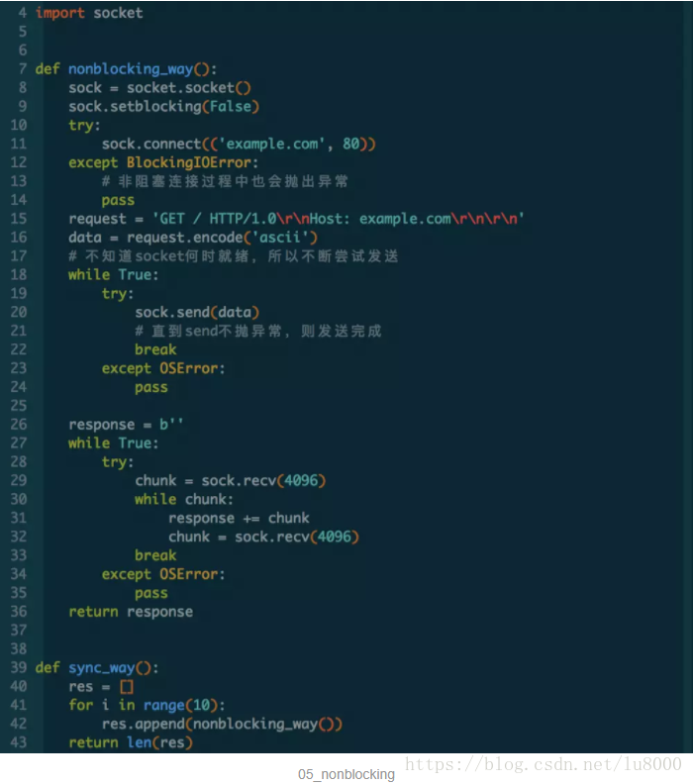Click the sock.connect example.com line

click(x=239, y=144)
